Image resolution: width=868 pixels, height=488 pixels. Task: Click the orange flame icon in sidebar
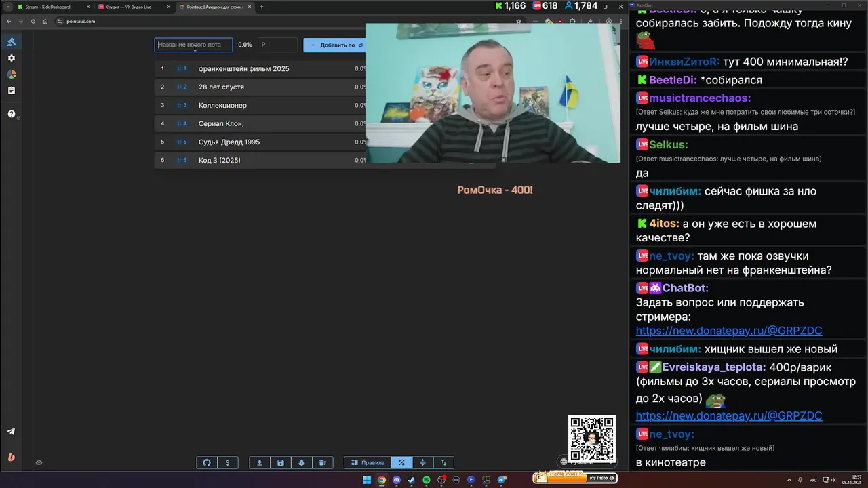click(x=12, y=457)
